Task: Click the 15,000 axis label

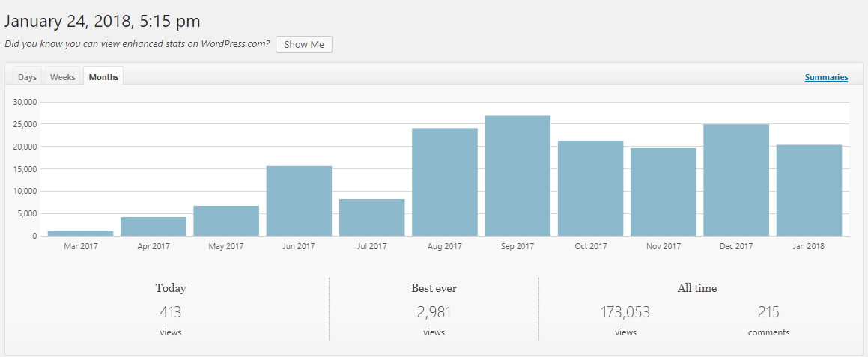Action: pyautogui.click(x=25, y=169)
